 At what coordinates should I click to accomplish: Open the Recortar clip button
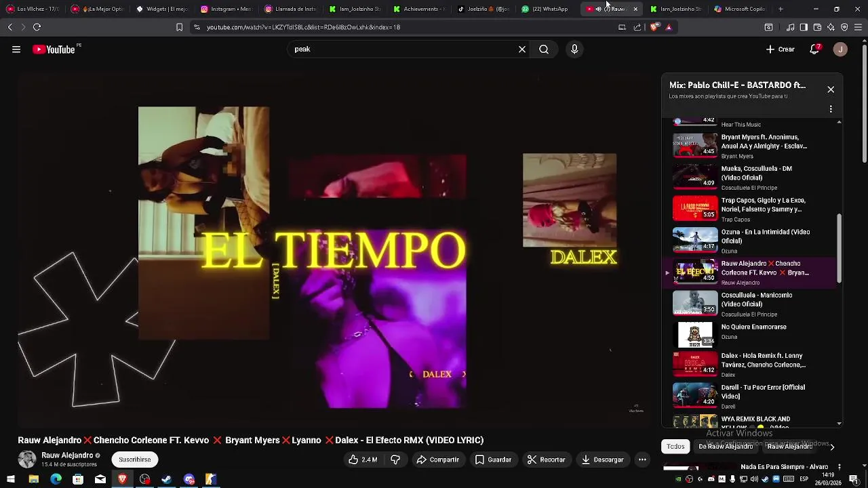click(546, 460)
